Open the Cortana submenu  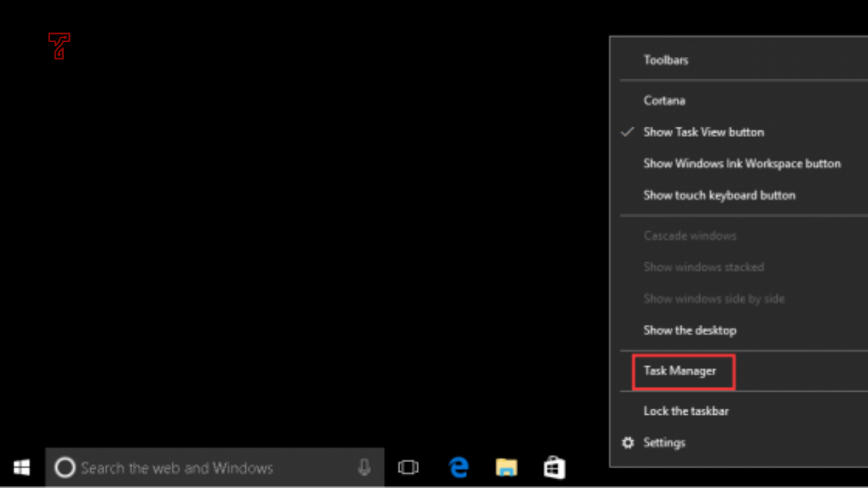[664, 100]
